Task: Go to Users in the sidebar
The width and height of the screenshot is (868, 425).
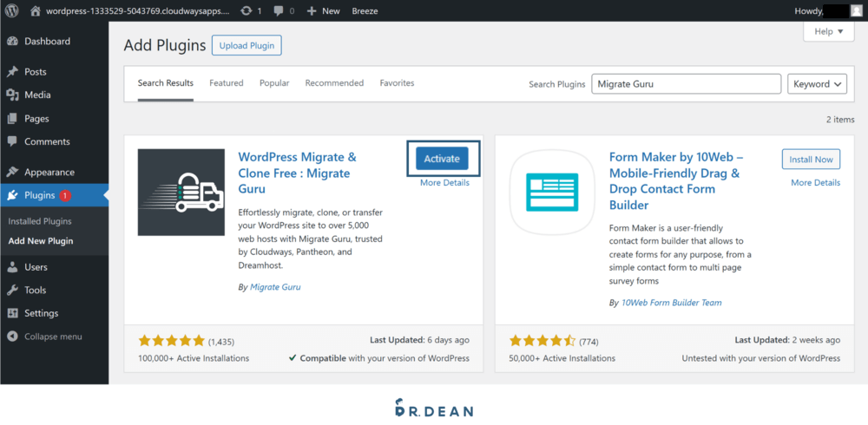Action: point(36,267)
